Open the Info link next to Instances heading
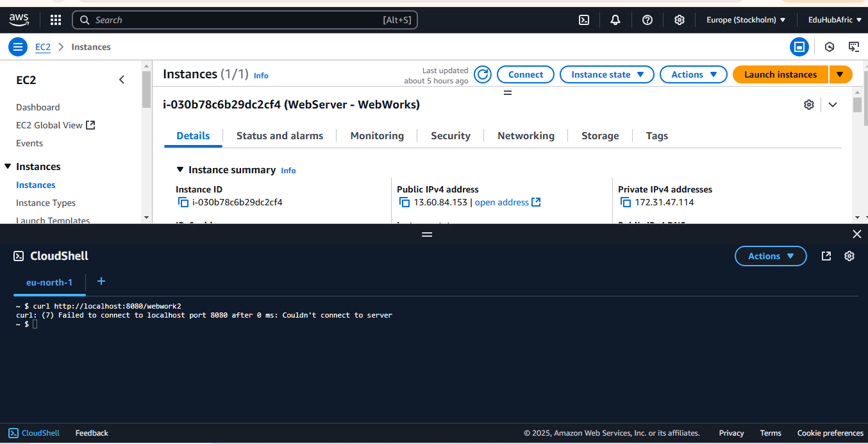 coord(261,76)
